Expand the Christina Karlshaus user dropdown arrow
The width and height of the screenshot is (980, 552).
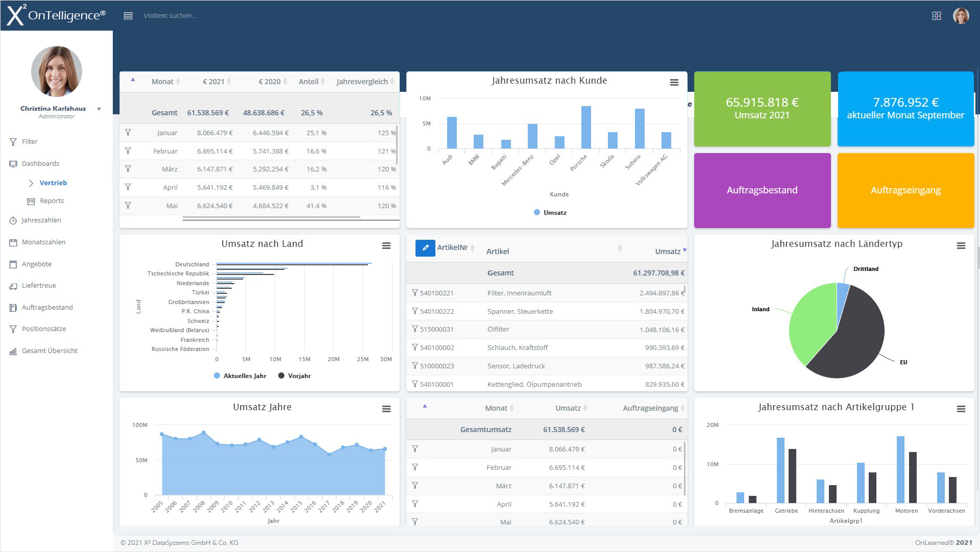pos(99,109)
